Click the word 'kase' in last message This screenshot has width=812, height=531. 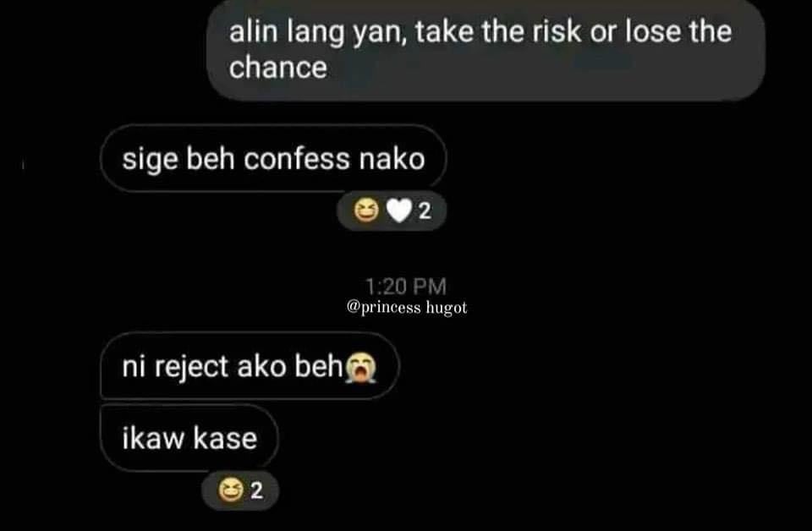tap(225, 438)
